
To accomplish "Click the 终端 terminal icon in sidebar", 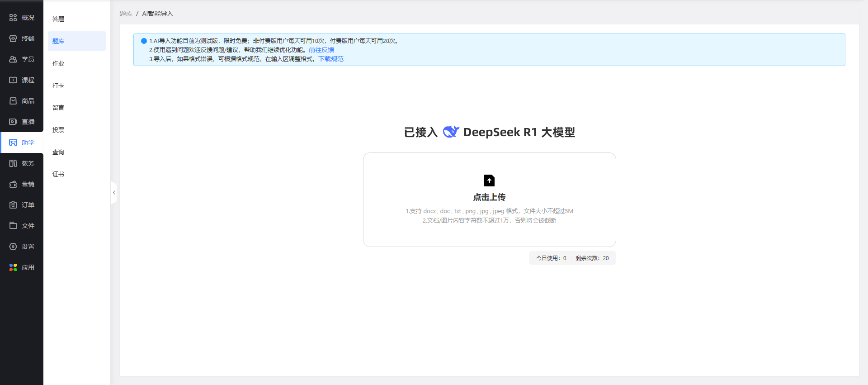I will 13,38.
